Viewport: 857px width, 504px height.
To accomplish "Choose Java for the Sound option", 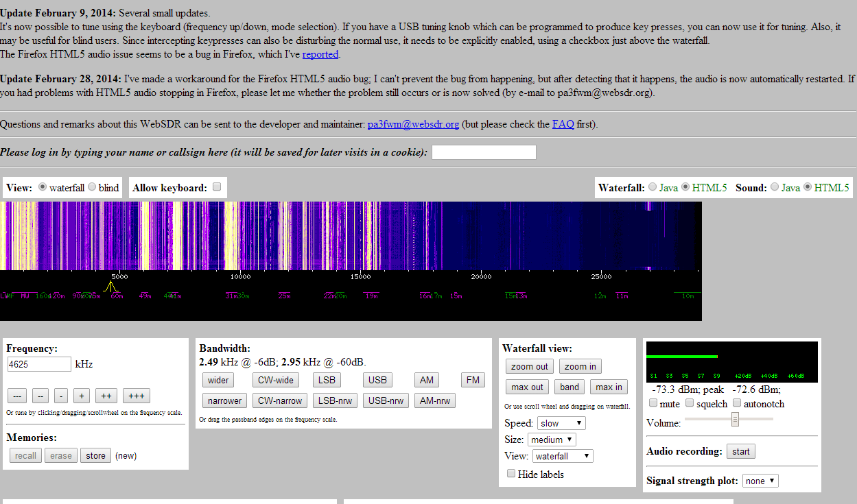I will click(775, 187).
